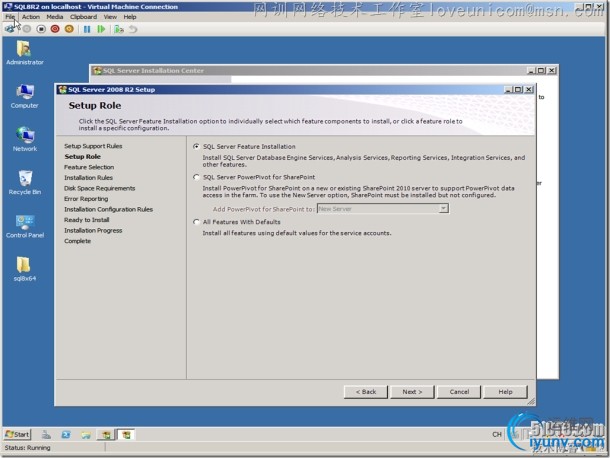Open the Administrator desktop folder

point(24,53)
